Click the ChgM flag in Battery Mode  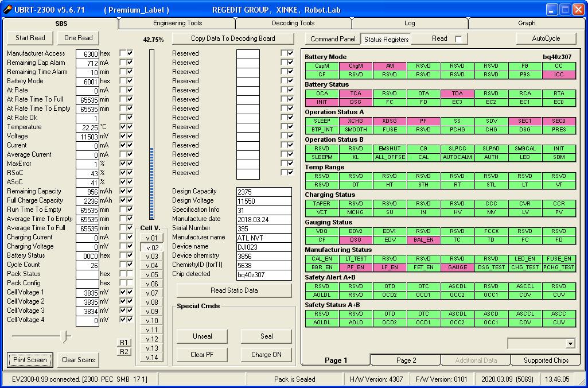click(x=356, y=66)
